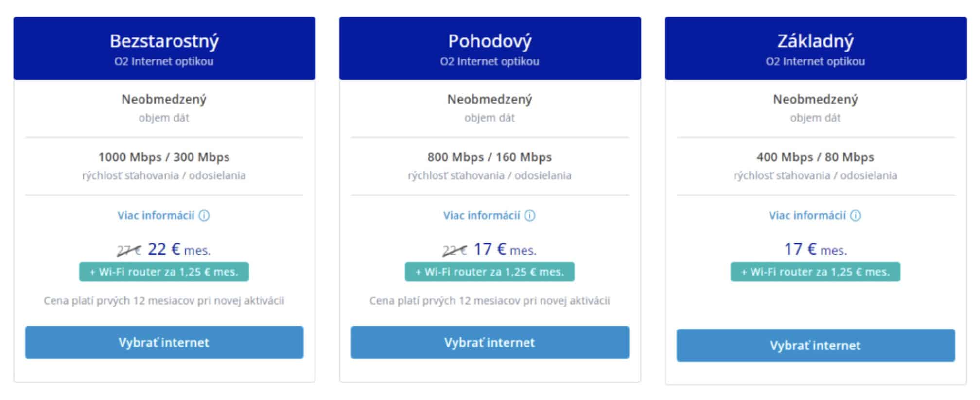The width and height of the screenshot is (980, 400).
Task: Click crossed-out 22 € price in Pohodový
Action: click(455, 250)
